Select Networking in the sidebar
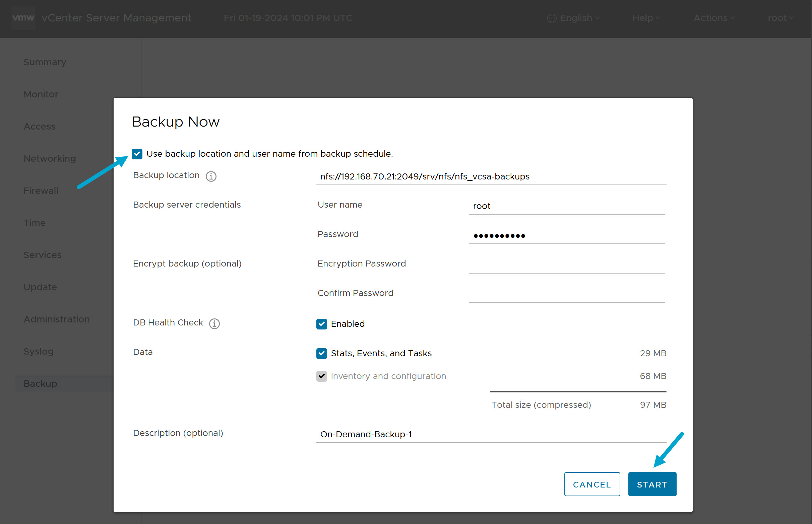The height and width of the screenshot is (524, 812). click(x=50, y=158)
